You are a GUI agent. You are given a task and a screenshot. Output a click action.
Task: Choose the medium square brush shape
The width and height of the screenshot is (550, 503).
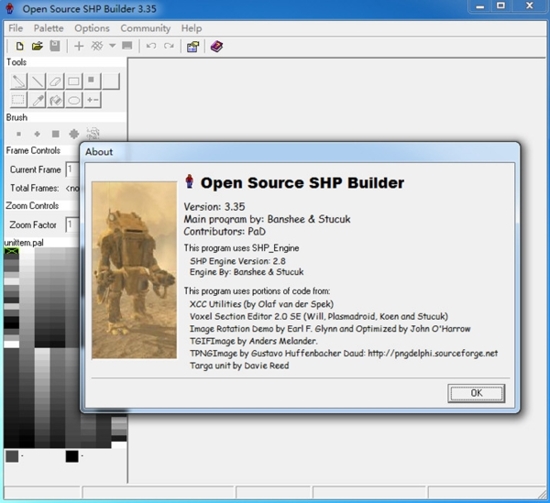tap(55, 134)
